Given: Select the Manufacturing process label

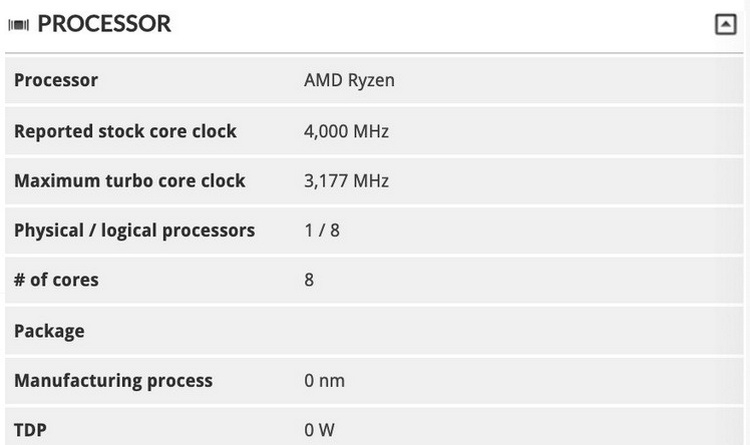Looking at the screenshot, I should click(113, 381).
